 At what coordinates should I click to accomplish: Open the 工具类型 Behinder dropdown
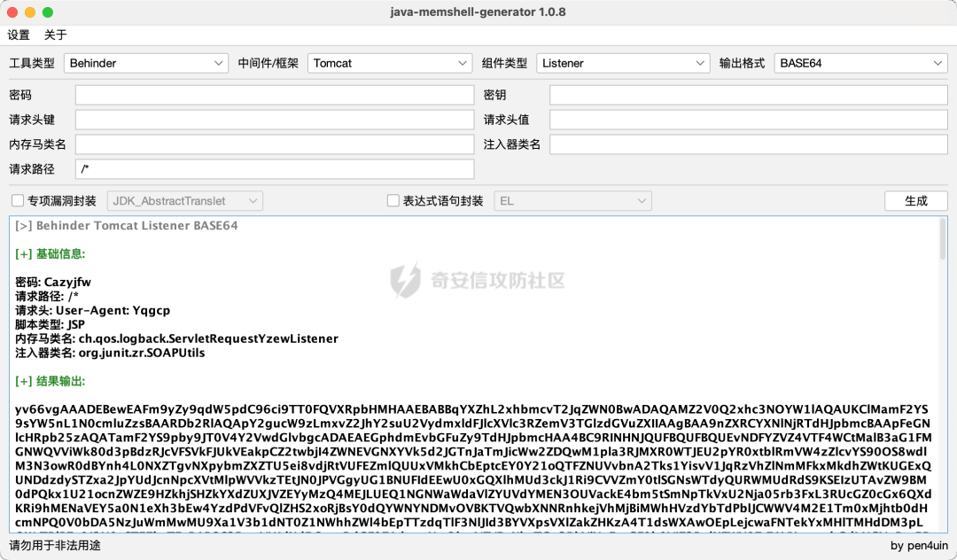[146, 64]
